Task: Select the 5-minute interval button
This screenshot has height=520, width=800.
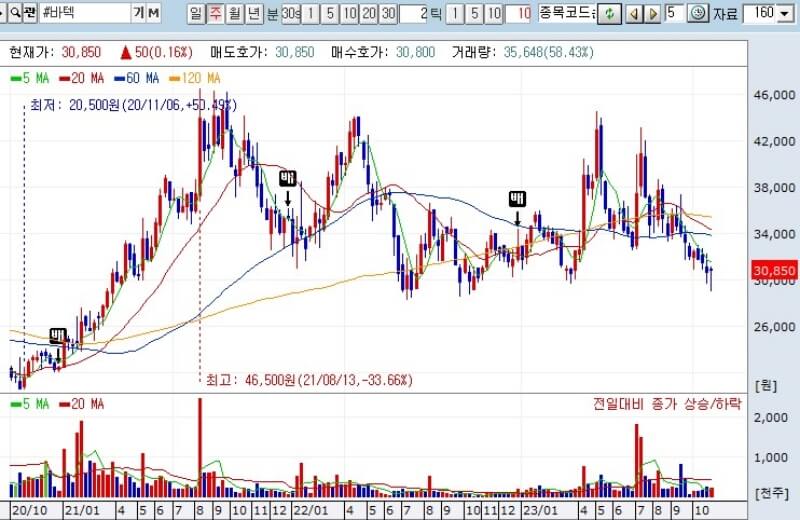Action: [330, 13]
